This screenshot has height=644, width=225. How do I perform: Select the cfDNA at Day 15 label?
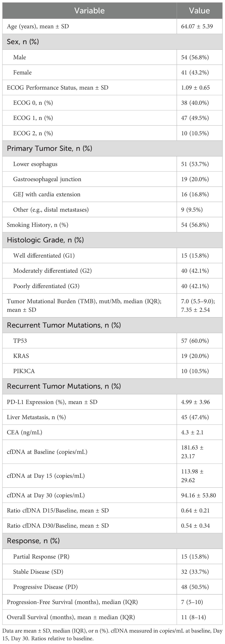(x=46, y=476)
